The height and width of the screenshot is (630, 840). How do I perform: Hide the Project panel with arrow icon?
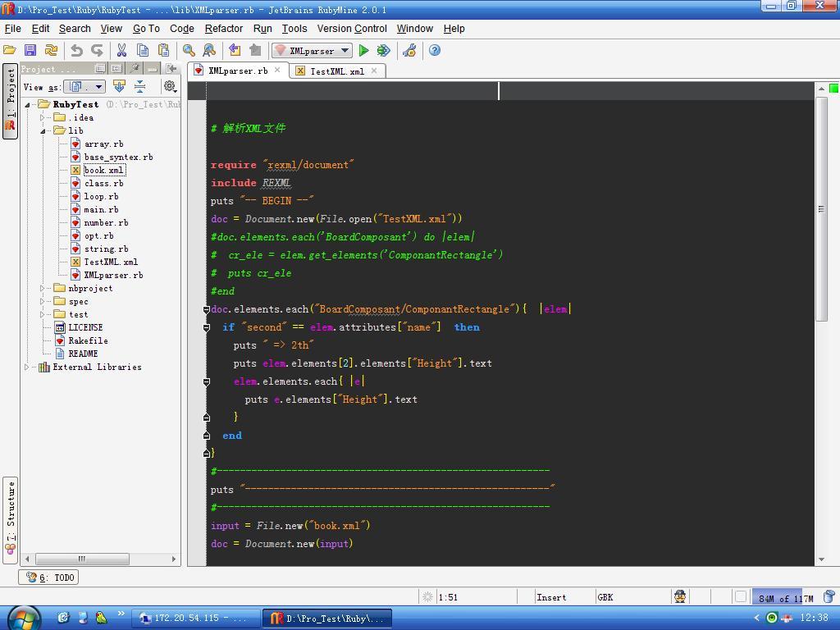[171, 69]
